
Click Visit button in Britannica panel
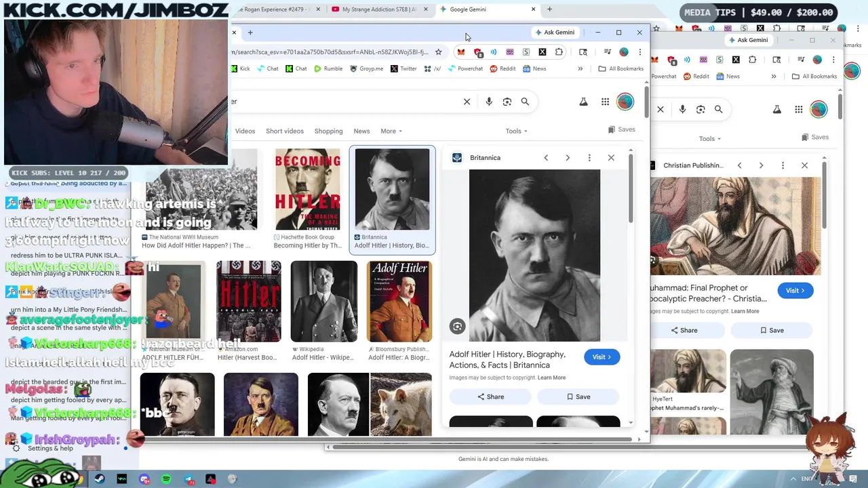[x=602, y=357]
